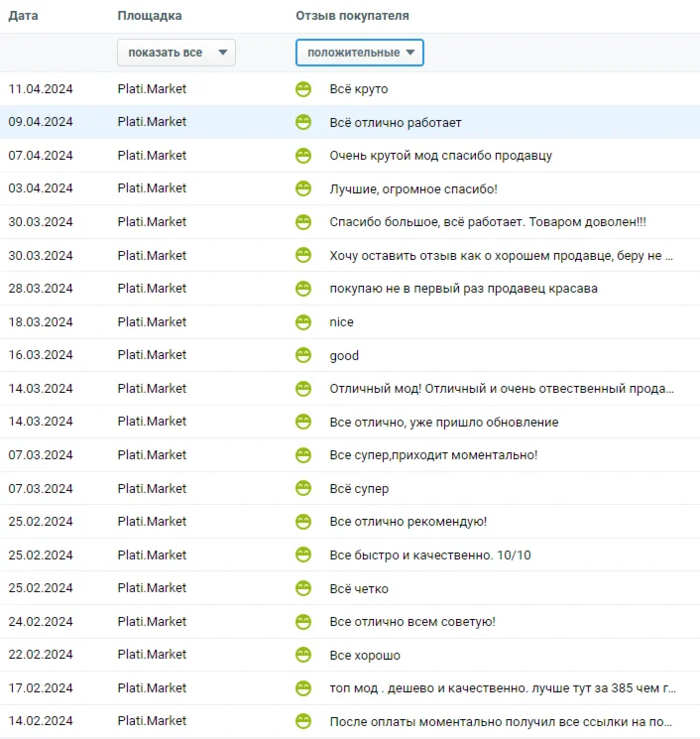This screenshot has width=700, height=739.
Task: Open the 'положительные' review type dropdown
Action: click(360, 53)
